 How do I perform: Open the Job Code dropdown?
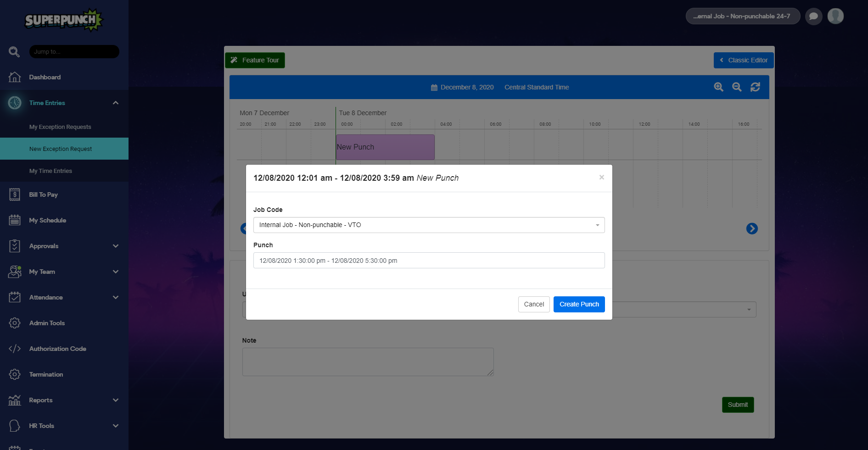(x=429, y=225)
